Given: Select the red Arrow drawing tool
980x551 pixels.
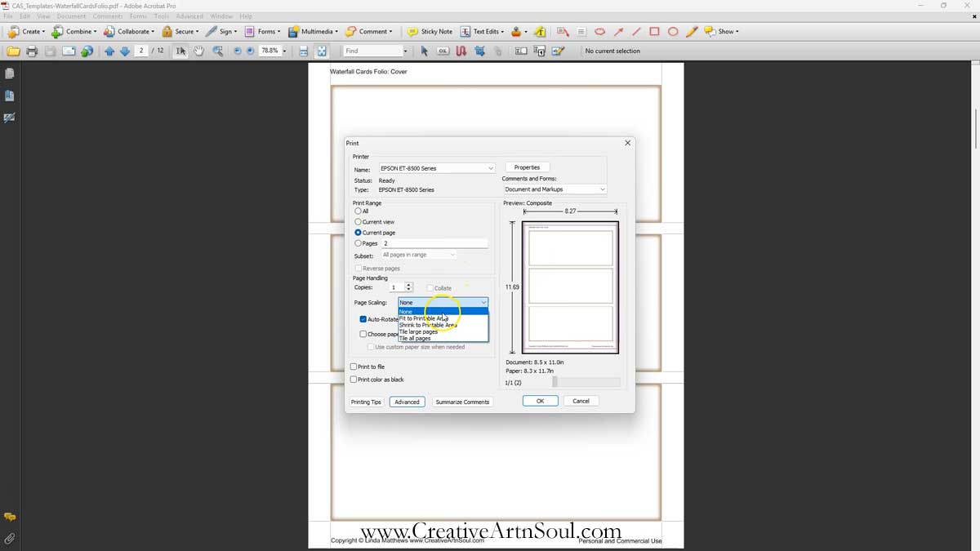Looking at the screenshot, I should coord(618,32).
